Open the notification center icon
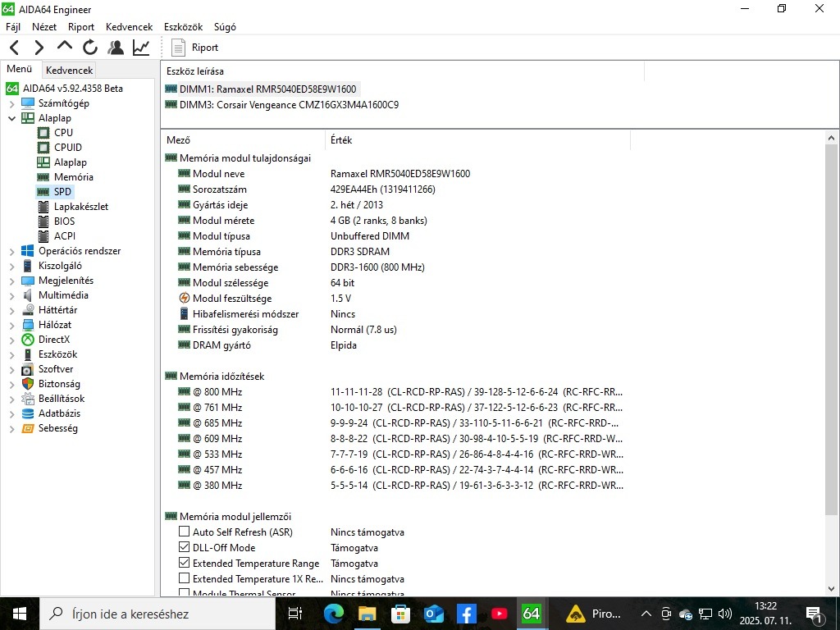 click(815, 614)
